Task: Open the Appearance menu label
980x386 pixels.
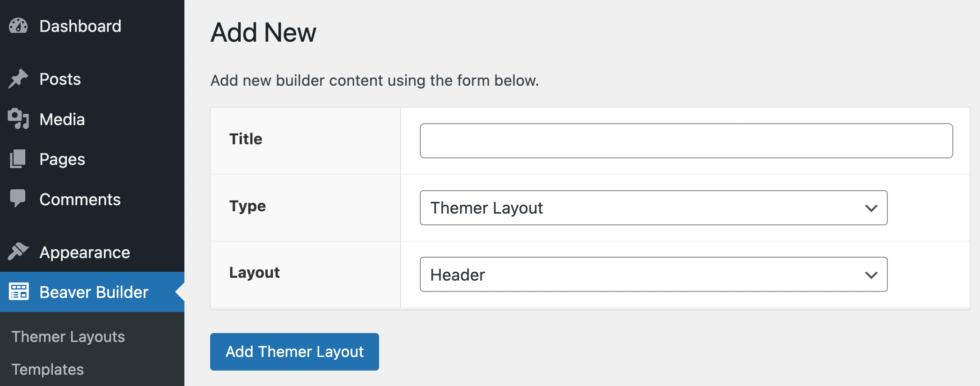Action: tap(85, 252)
